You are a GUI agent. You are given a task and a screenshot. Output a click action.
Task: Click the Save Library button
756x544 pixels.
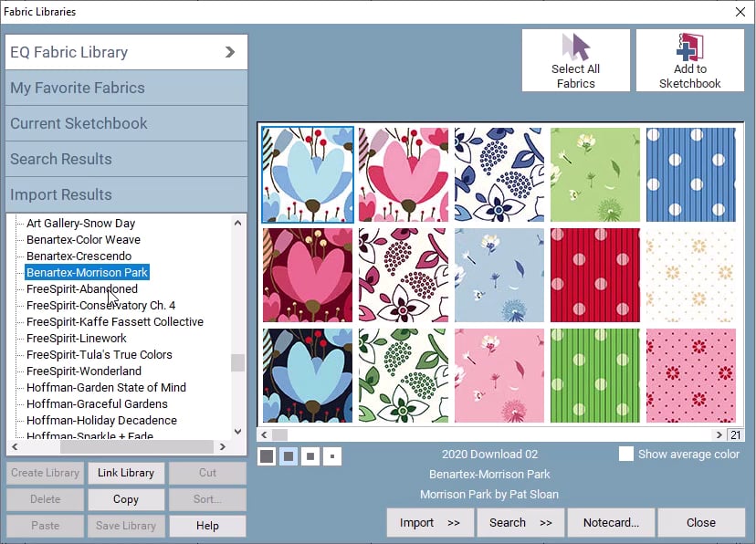click(126, 526)
